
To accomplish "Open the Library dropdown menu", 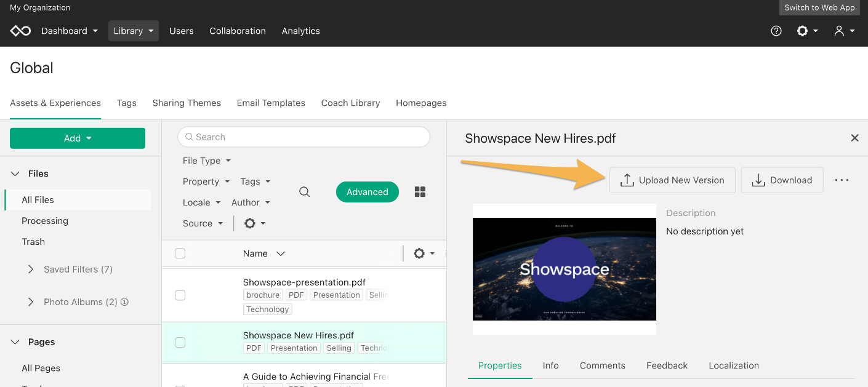I will click(x=134, y=31).
